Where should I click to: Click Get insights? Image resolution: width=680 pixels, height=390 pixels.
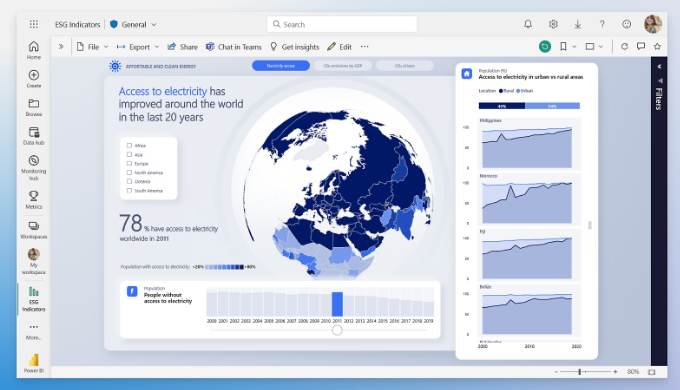coord(294,47)
